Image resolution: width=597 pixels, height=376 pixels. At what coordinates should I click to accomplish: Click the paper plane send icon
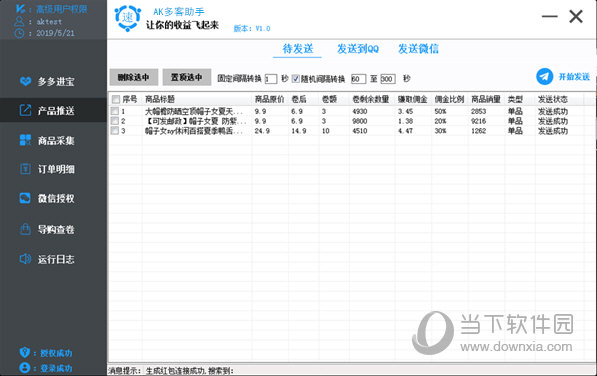(544, 76)
